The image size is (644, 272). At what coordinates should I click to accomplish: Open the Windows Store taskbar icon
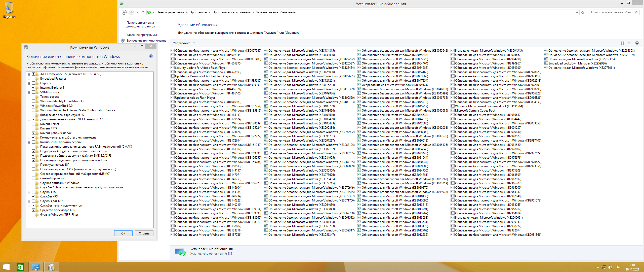click(x=20, y=267)
